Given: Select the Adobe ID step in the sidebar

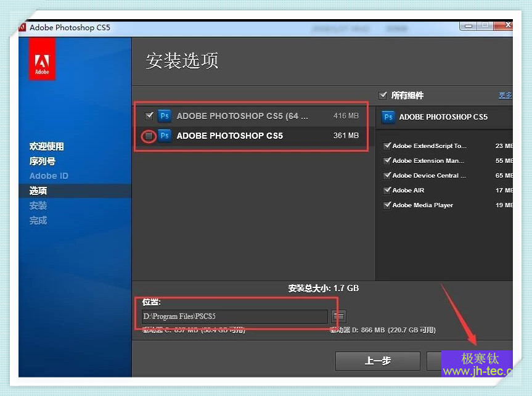Looking at the screenshot, I should pos(49,176).
